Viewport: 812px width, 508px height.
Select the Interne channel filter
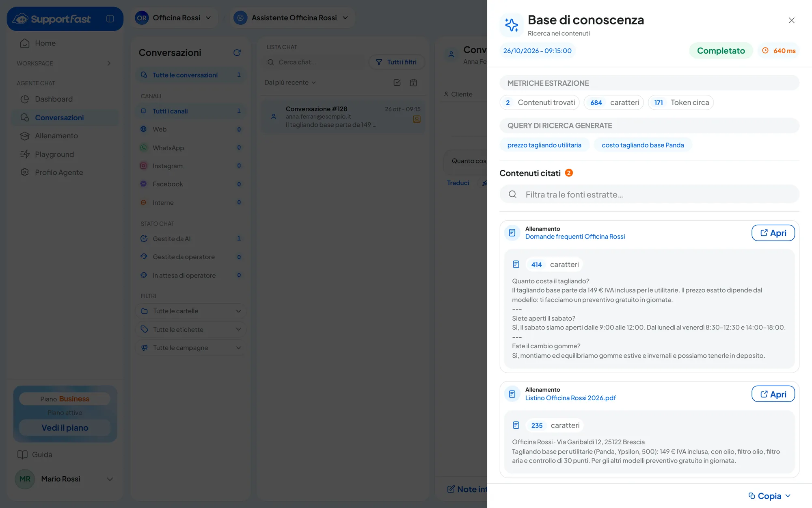(x=191, y=202)
